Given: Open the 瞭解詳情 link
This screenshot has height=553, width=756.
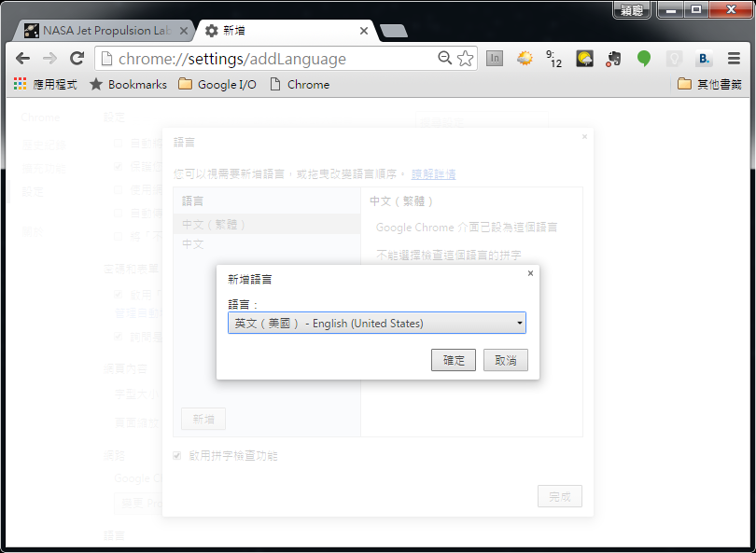Looking at the screenshot, I should pyautogui.click(x=433, y=173).
